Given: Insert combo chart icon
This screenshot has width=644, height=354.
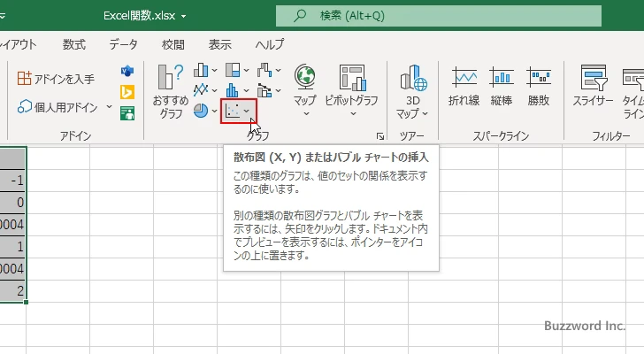Looking at the screenshot, I should [264, 90].
